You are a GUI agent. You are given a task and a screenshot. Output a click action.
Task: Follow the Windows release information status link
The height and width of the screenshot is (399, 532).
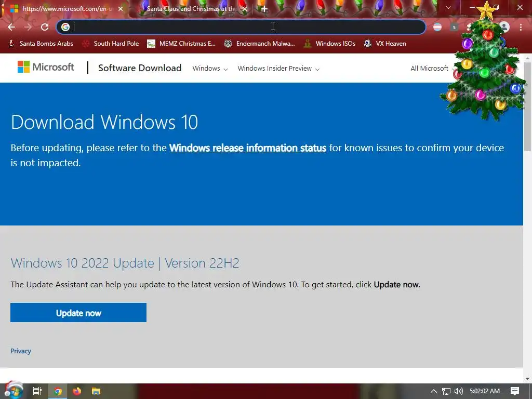248,148
